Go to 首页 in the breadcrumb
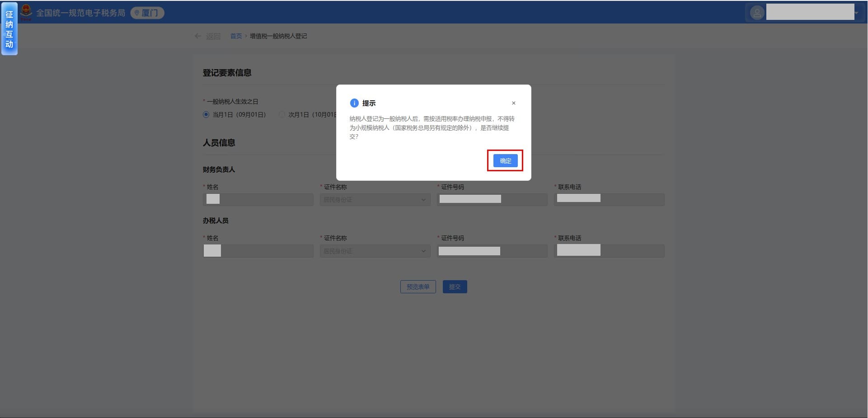 click(236, 36)
